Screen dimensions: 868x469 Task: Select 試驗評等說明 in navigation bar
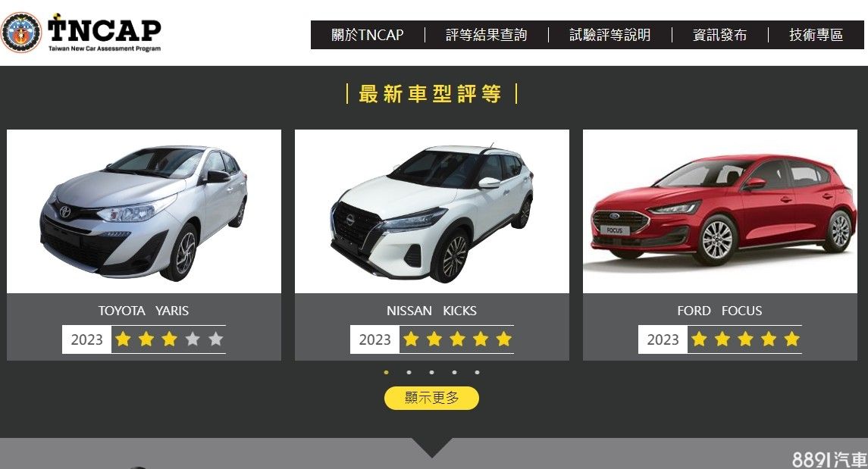(x=609, y=35)
